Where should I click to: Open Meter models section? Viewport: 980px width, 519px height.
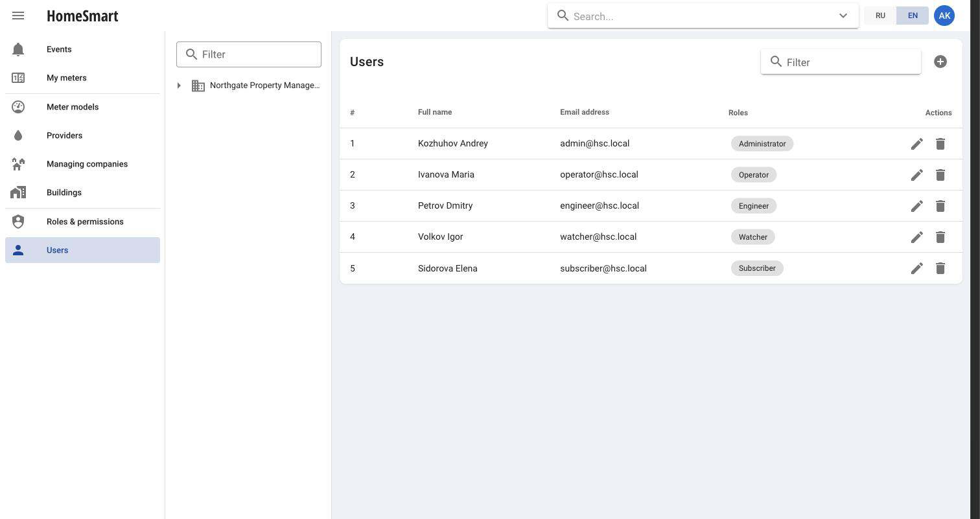[x=82, y=107]
